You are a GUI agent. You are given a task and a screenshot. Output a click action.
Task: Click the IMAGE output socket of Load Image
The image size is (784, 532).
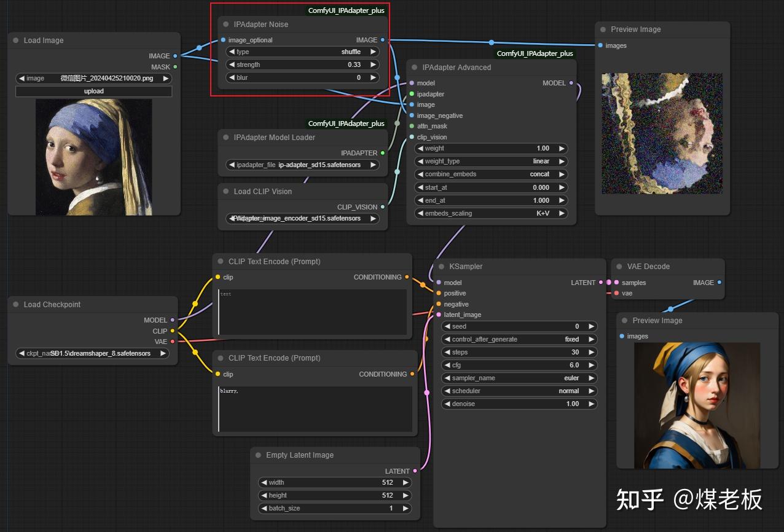point(175,56)
